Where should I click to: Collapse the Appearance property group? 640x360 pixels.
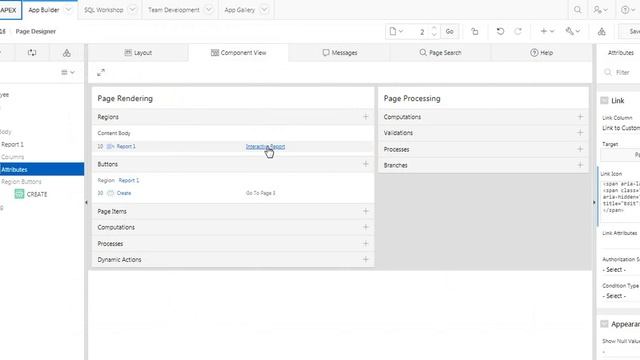[604, 324]
